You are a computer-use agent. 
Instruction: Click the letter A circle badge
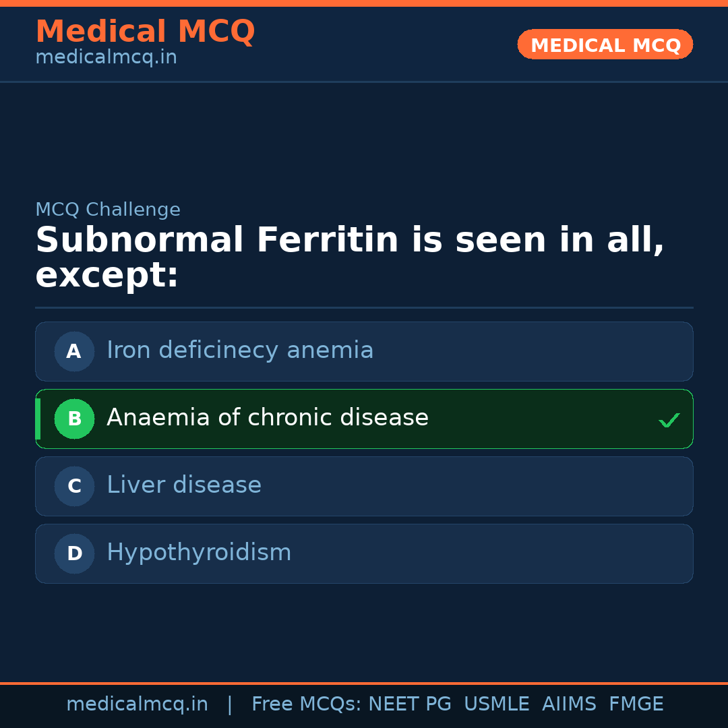tap(74, 351)
